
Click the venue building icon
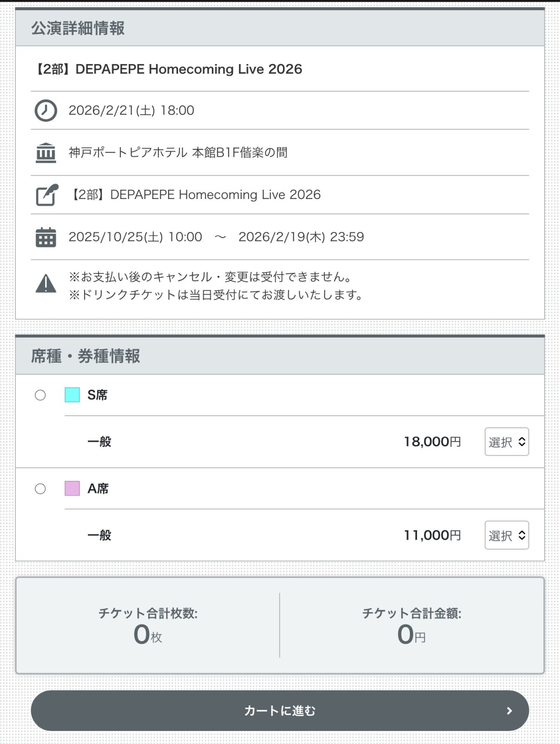tap(46, 153)
